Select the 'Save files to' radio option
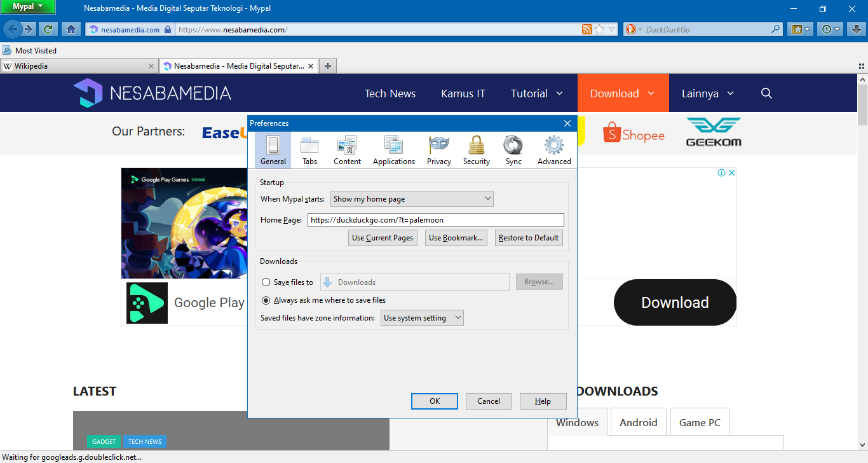Viewport: 868px width, 463px height. [266, 282]
